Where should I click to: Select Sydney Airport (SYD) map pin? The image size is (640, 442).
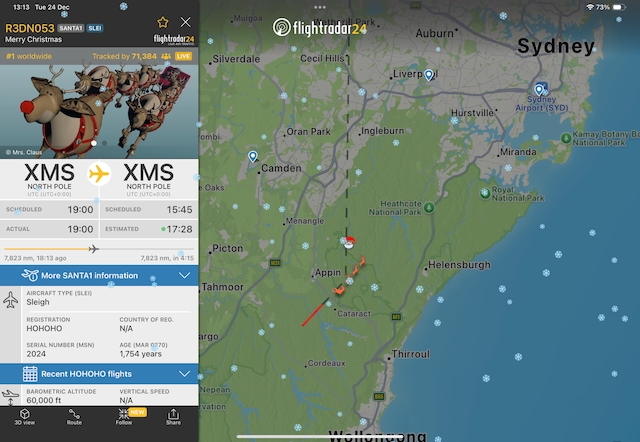[540, 89]
